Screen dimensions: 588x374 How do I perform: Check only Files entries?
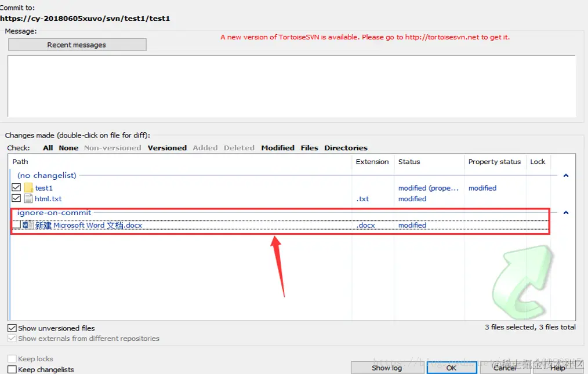tap(310, 148)
